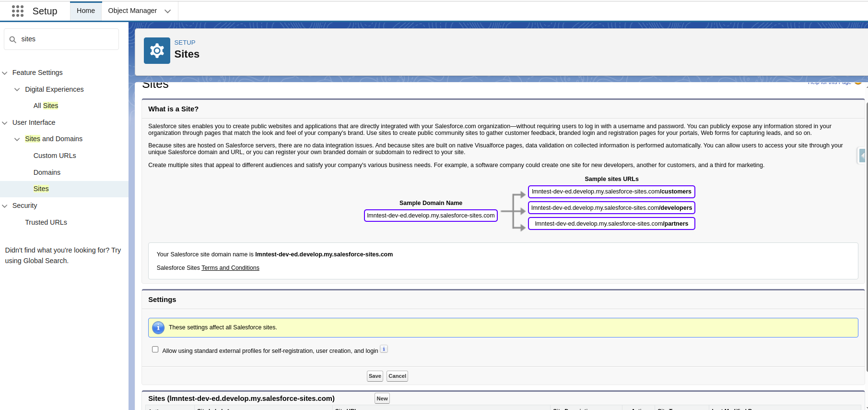868x410 pixels.
Task: Open Domains in the setup tree
Action: pos(47,172)
